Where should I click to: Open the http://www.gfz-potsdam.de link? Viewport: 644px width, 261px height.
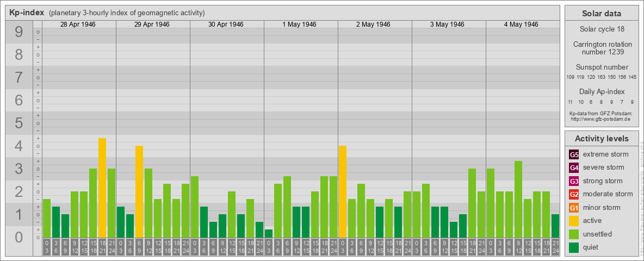click(x=602, y=119)
